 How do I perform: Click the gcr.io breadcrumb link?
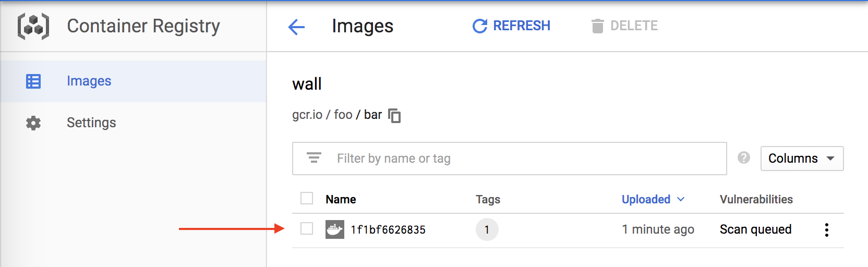click(x=307, y=115)
